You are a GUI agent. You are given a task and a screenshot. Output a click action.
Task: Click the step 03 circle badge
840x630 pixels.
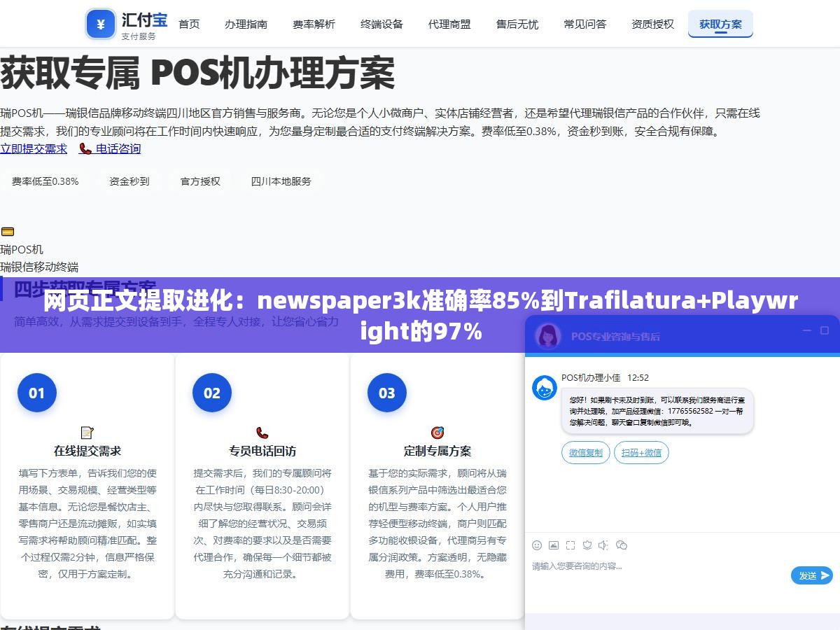coord(387,393)
